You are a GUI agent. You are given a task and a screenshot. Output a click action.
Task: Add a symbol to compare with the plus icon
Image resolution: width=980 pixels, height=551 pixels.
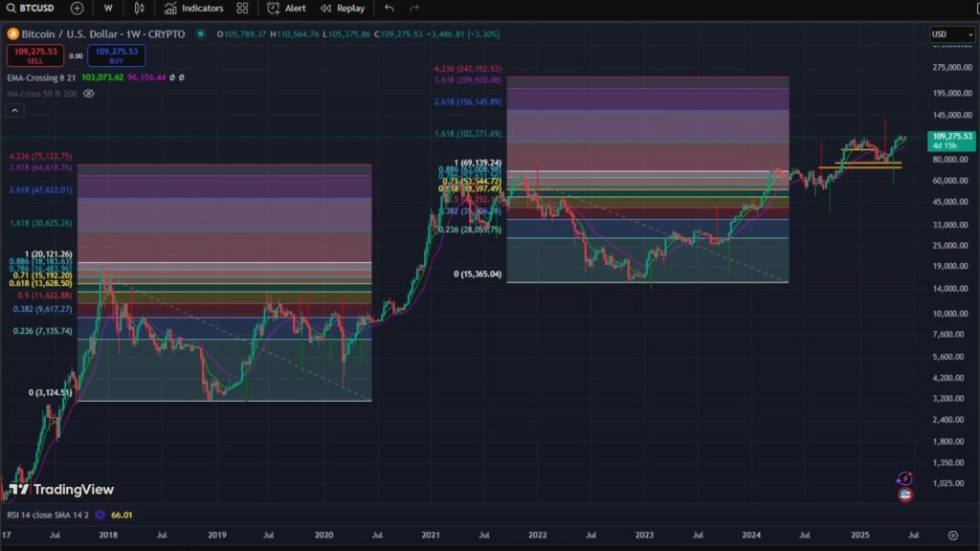tap(77, 8)
